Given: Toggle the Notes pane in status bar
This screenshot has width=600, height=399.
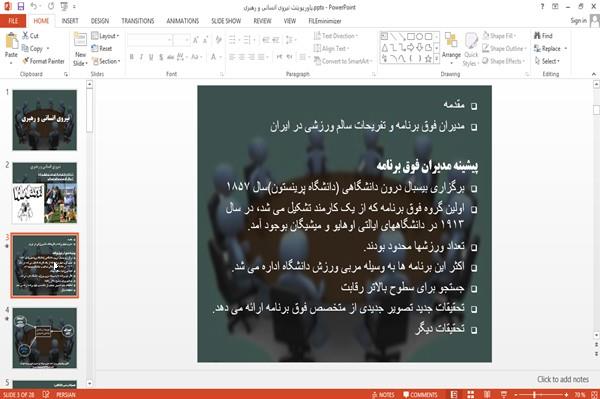Looking at the screenshot, I should [x=383, y=395].
